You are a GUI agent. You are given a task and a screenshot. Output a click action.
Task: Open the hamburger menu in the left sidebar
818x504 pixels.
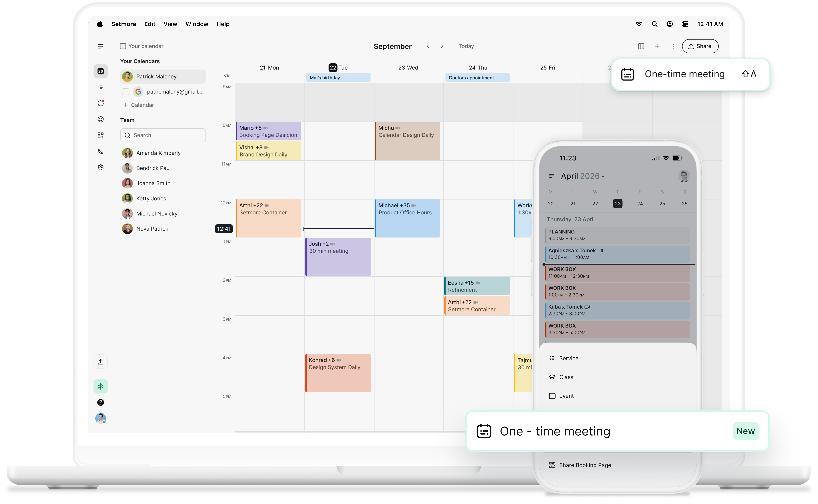100,46
